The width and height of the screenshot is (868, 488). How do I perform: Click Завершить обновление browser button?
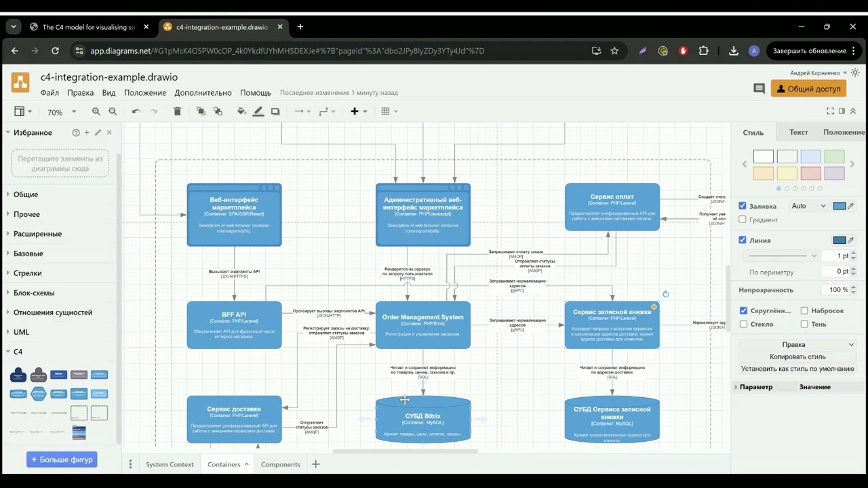click(x=814, y=51)
